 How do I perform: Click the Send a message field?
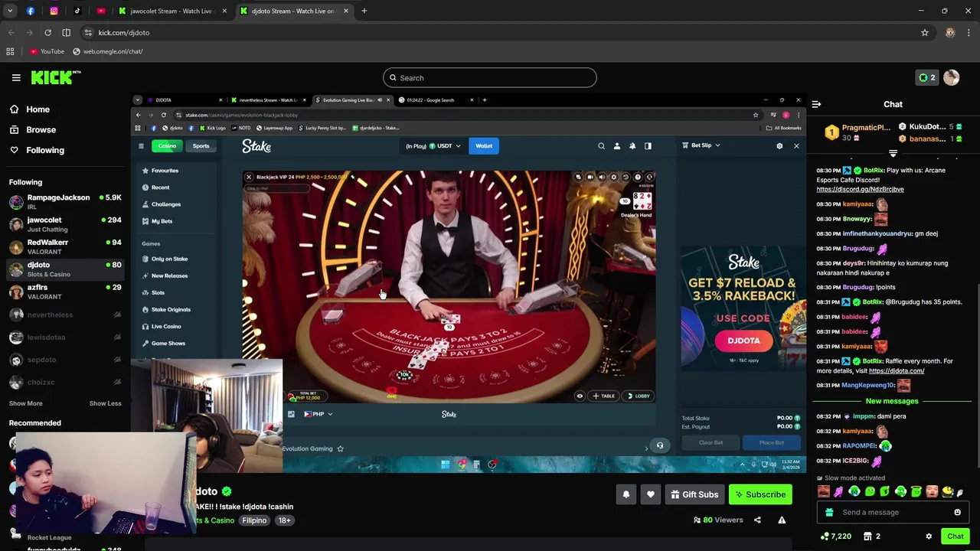pos(893,512)
